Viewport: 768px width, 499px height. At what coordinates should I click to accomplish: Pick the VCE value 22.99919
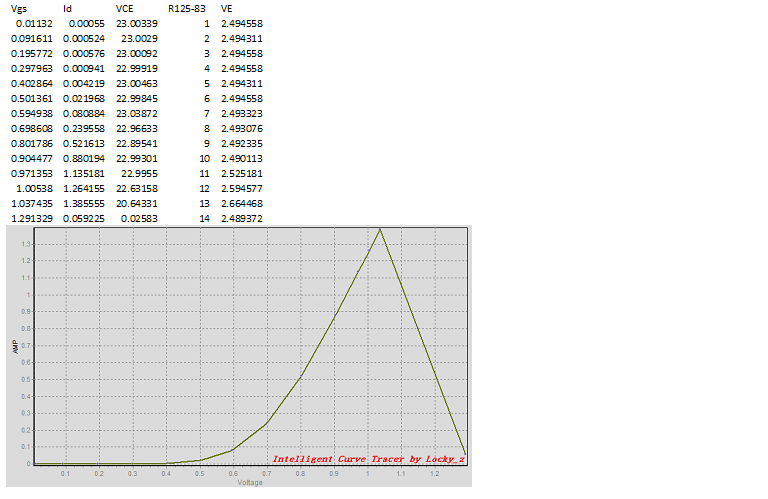(x=137, y=69)
